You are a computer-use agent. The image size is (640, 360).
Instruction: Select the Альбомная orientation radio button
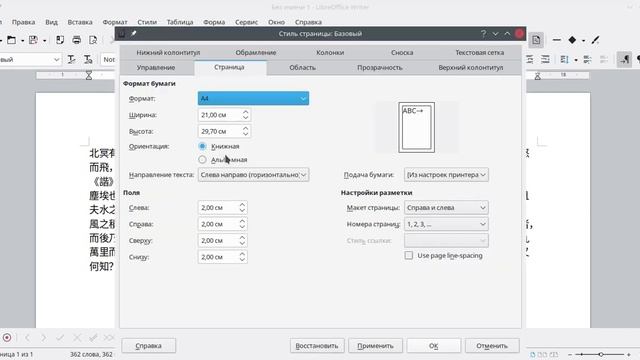[x=202, y=160]
